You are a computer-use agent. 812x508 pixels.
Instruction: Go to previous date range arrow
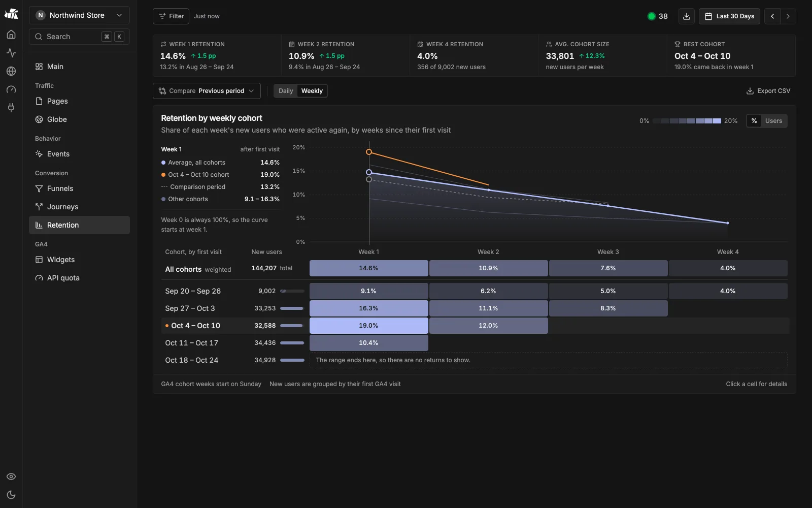pyautogui.click(x=772, y=16)
